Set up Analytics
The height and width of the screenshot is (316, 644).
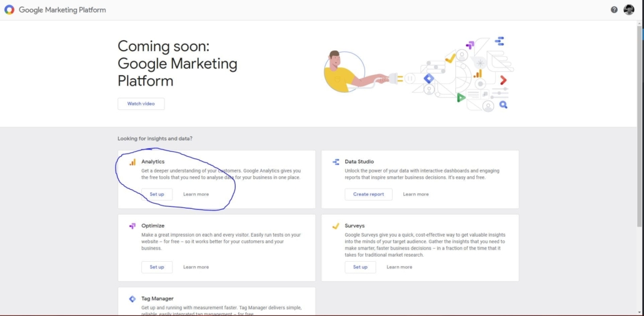click(157, 194)
